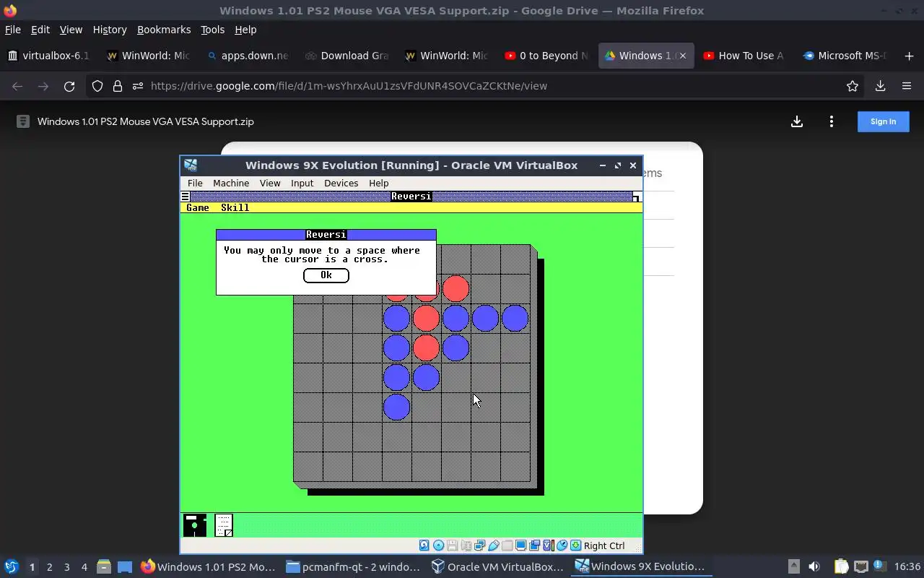The width and height of the screenshot is (924, 578).
Task: Open the VirtualBox Devices menu
Action: 341,184
